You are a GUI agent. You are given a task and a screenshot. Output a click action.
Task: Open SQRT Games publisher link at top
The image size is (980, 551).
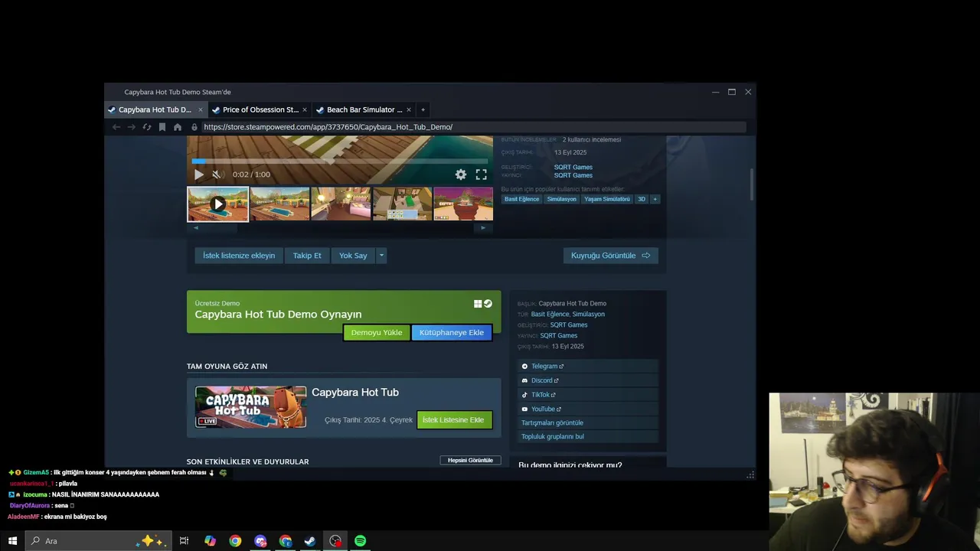click(x=573, y=175)
